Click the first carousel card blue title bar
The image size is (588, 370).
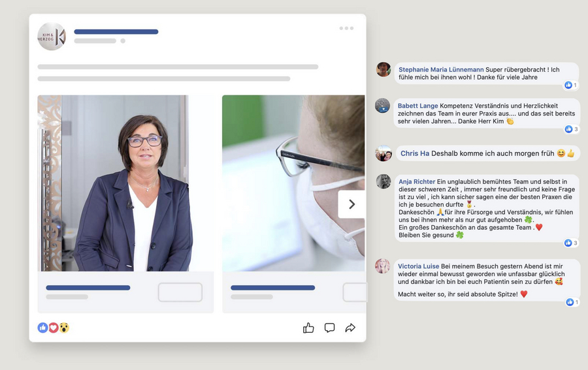[x=88, y=288]
